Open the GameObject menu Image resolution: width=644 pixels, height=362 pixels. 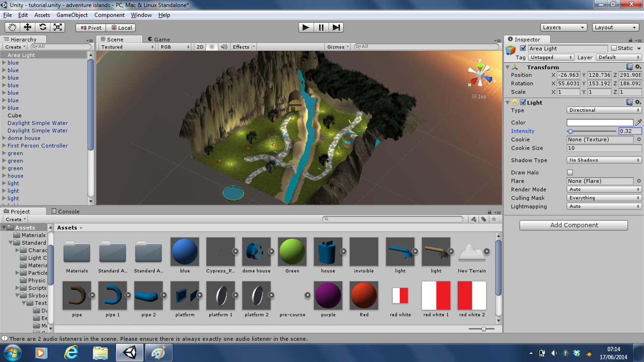(x=72, y=15)
